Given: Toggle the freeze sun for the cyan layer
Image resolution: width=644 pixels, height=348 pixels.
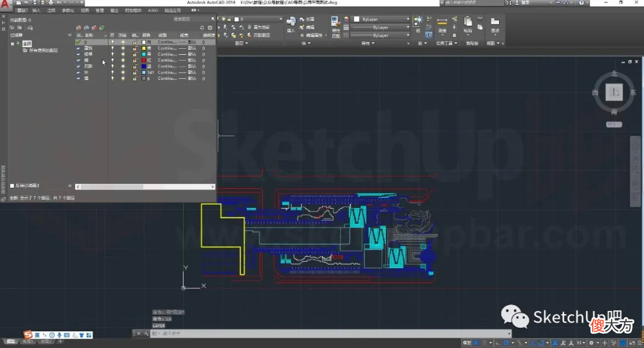Looking at the screenshot, I should pyautogui.click(x=123, y=54).
